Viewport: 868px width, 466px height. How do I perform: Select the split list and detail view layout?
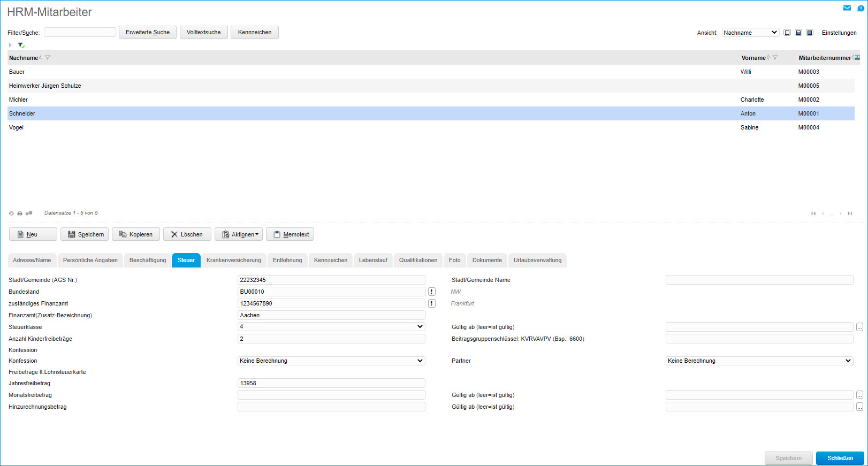click(798, 33)
